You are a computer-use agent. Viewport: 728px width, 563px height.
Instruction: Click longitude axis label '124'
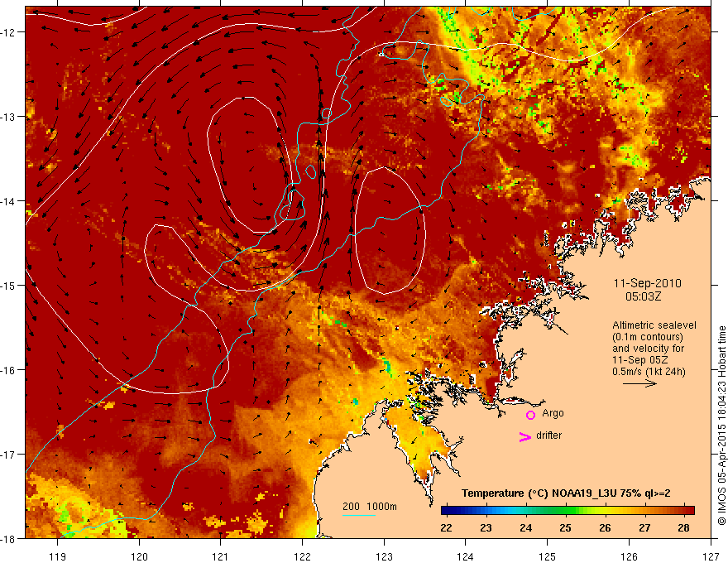point(466,556)
